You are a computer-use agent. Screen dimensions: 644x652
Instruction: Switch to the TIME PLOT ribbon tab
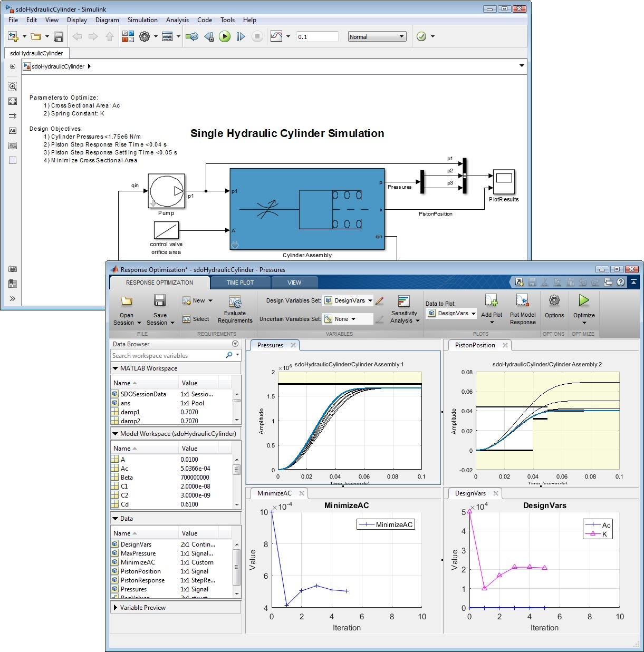240,283
